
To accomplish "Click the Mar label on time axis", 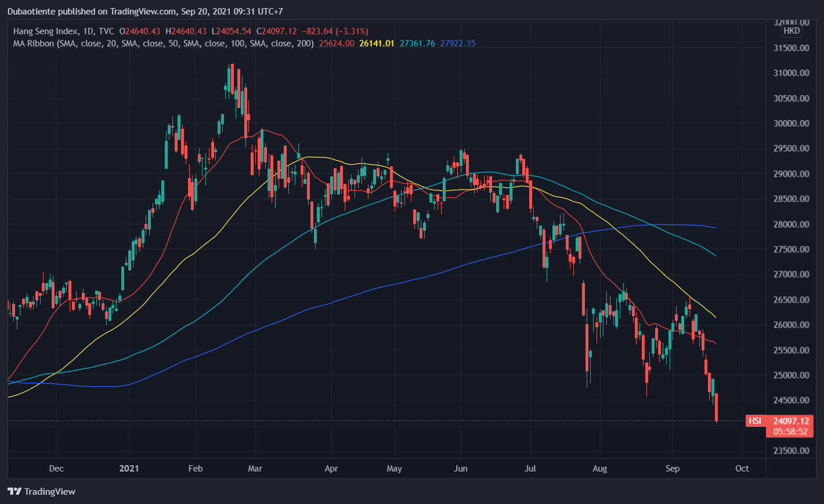I will pyautogui.click(x=255, y=469).
